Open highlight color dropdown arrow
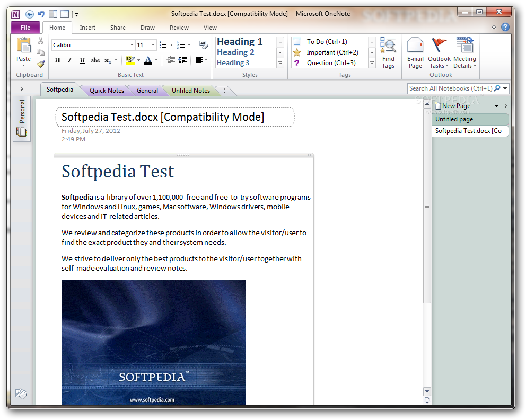 point(138,60)
